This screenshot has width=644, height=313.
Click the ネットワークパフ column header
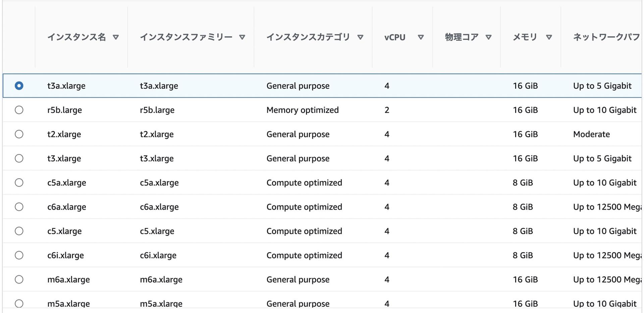pyautogui.click(x=606, y=38)
